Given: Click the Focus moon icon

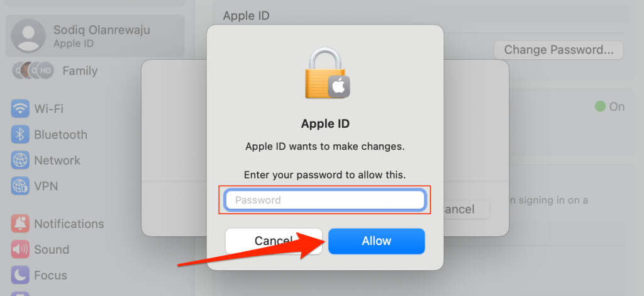Looking at the screenshot, I should 20,275.
